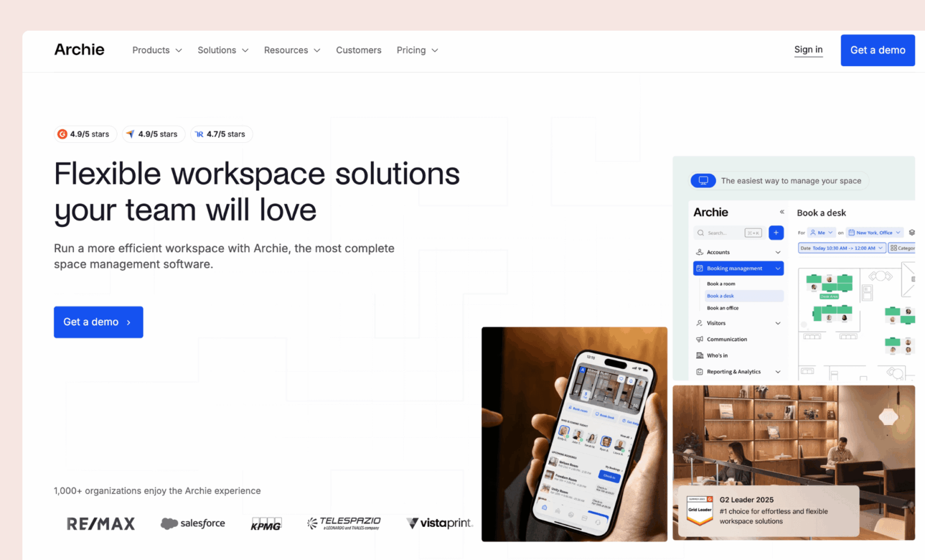Click the Get a demo button

click(877, 50)
